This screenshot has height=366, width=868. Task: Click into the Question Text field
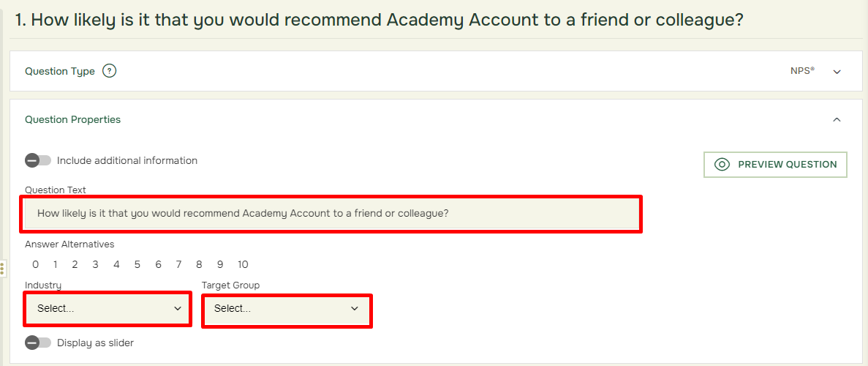331,213
